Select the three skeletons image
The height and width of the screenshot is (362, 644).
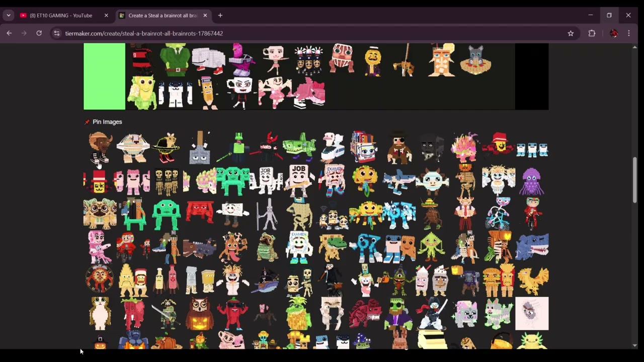click(x=167, y=181)
